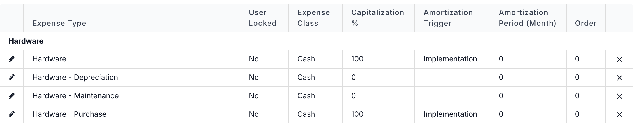Edit the Hardware expense type row
Screen dimensions: 644x128
pyautogui.click(x=12, y=59)
